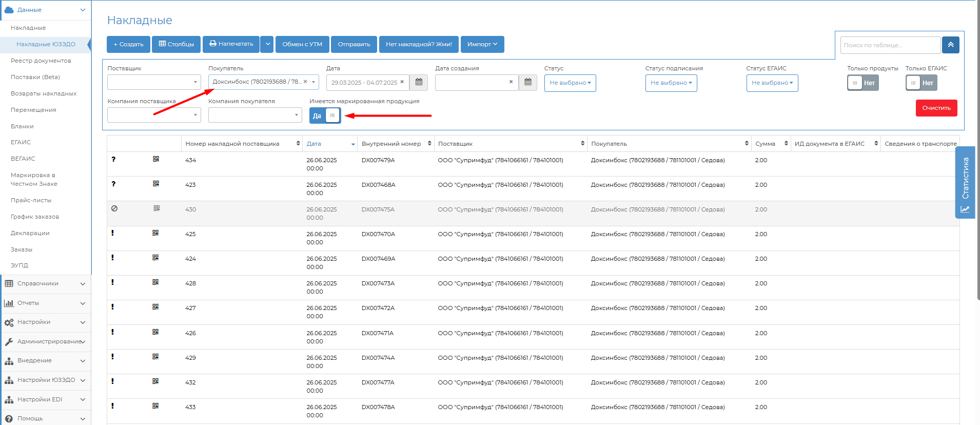The image size is (980, 425).
Task: Click the Обмен с УТМ button
Action: coord(302,45)
